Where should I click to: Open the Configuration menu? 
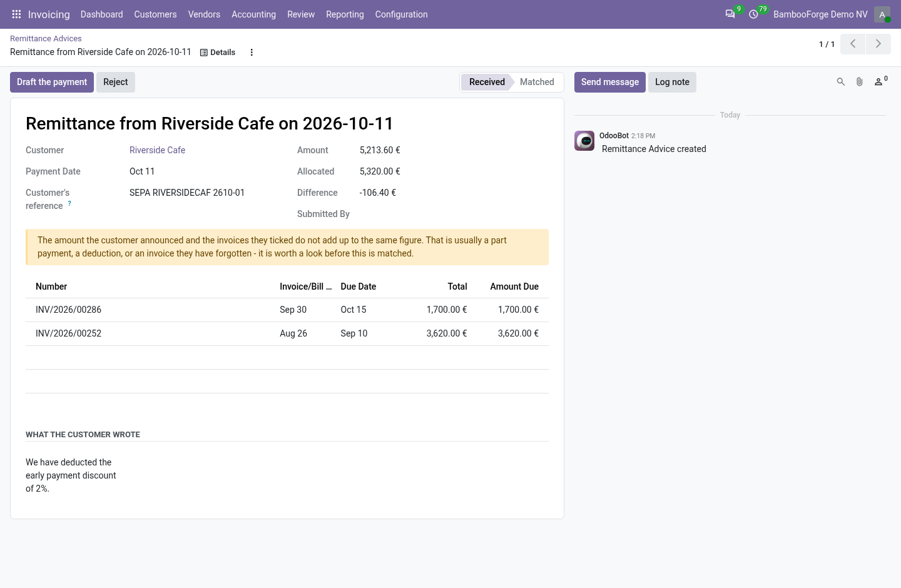tap(401, 14)
